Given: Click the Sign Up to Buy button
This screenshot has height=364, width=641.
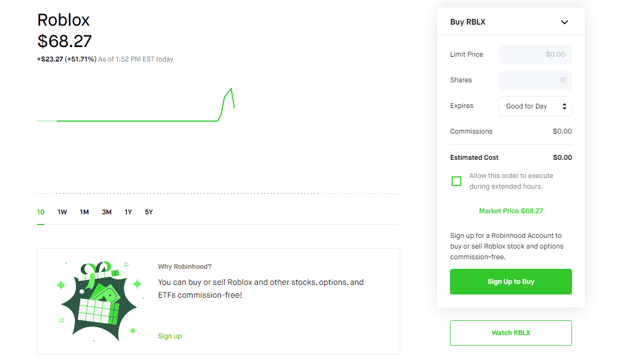Looking at the screenshot, I should coord(510,282).
